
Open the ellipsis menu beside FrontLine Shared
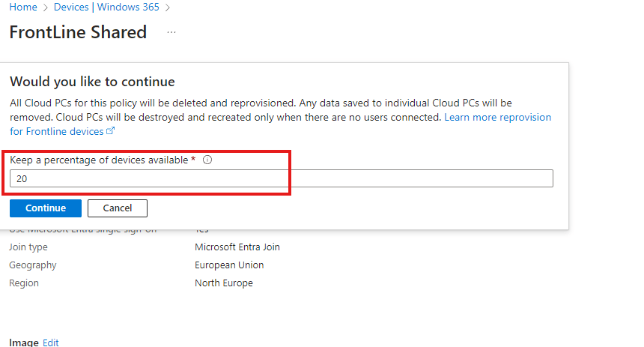(x=171, y=33)
